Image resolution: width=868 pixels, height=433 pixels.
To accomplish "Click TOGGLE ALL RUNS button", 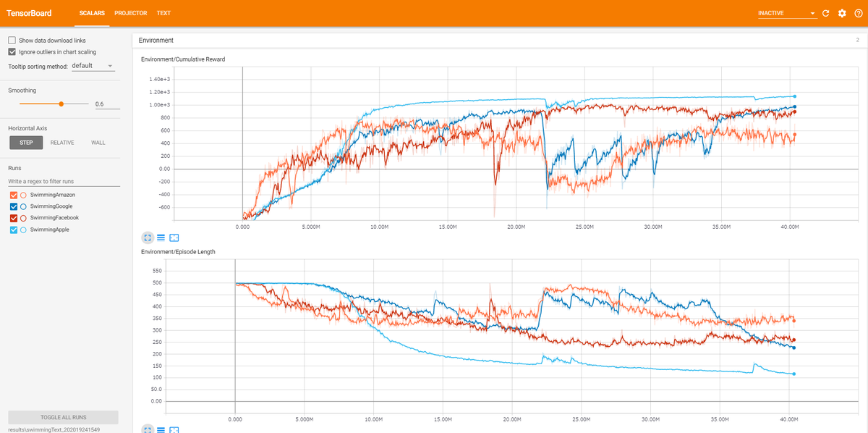I will [63, 417].
